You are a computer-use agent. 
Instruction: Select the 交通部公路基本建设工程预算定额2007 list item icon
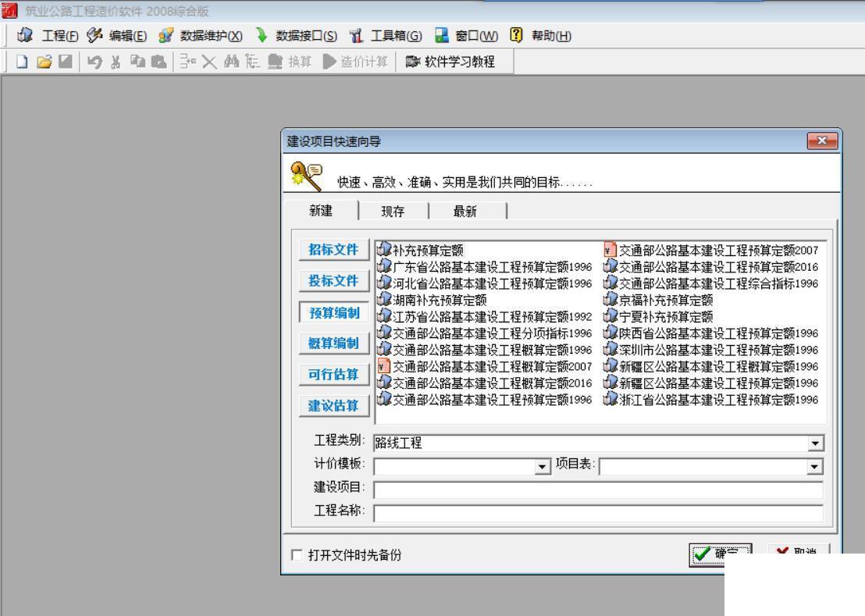click(610, 250)
